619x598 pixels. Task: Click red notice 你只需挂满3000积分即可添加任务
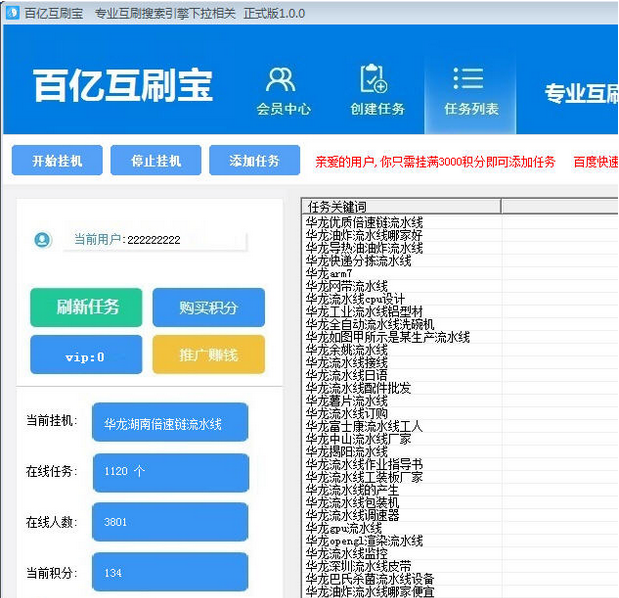click(x=468, y=161)
